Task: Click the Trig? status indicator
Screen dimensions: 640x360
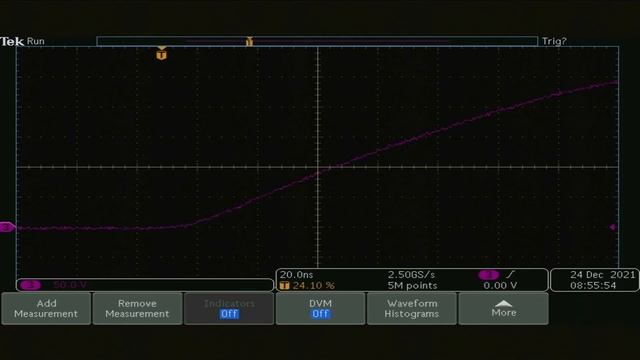Action: point(554,41)
